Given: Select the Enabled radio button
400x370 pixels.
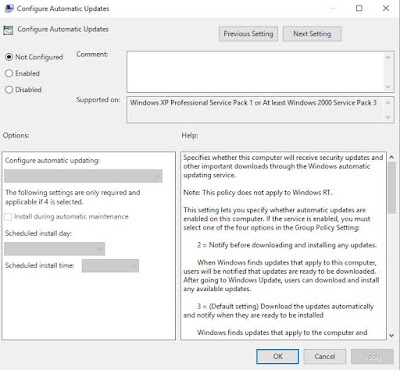Looking at the screenshot, I should click(9, 73).
